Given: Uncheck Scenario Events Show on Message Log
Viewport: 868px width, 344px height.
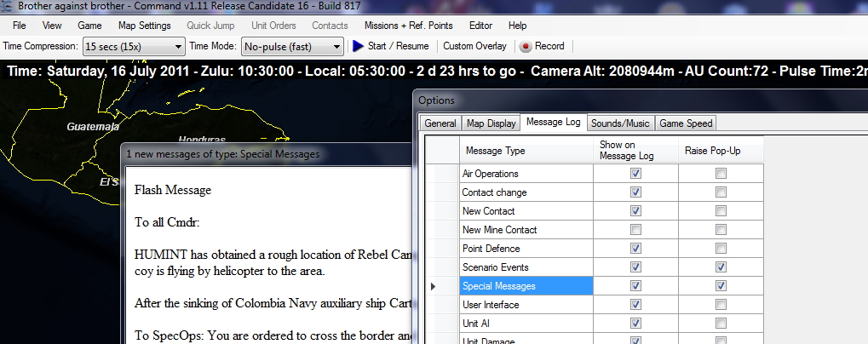Looking at the screenshot, I should pyautogui.click(x=635, y=267).
